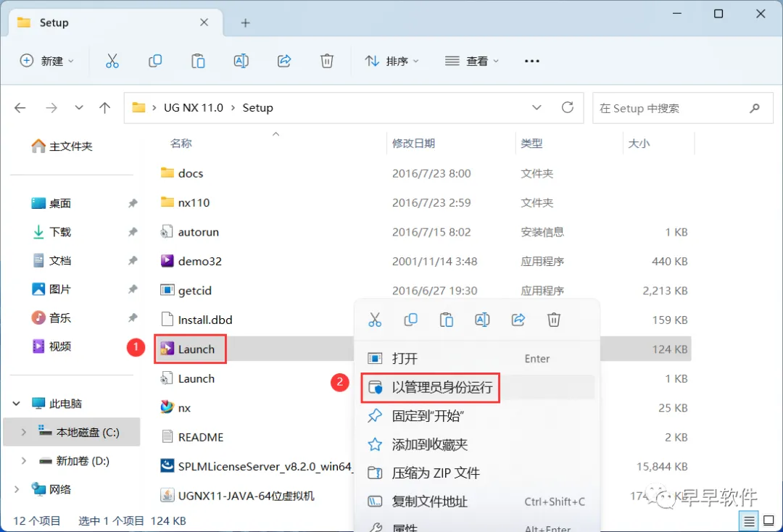Click Delete trash icon in the context menu
The width and height of the screenshot is (783, 532).
554,320
